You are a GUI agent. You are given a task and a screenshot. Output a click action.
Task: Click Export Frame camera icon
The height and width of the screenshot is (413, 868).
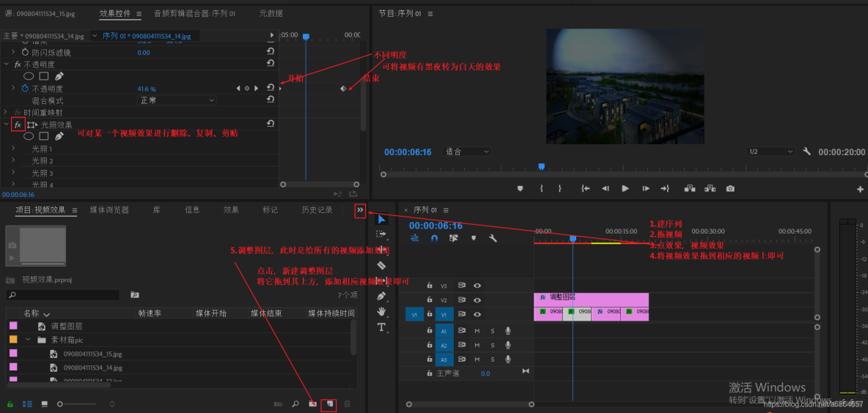(x=731, y=188)
